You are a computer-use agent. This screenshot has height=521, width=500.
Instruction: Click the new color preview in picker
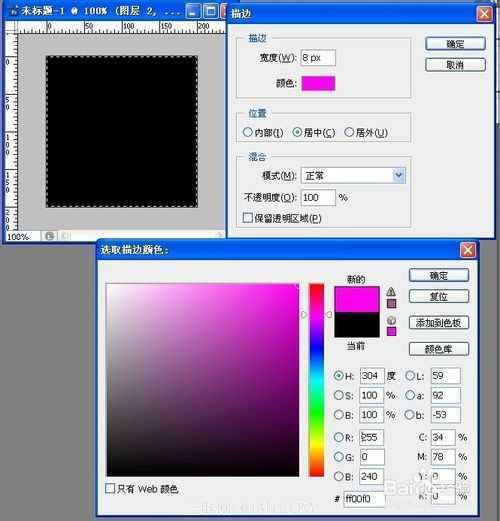coord(357,299)
